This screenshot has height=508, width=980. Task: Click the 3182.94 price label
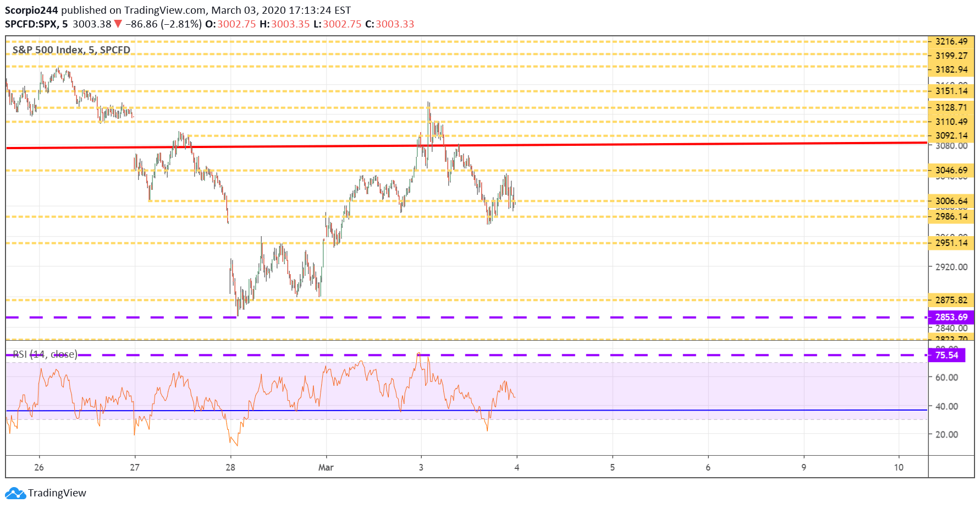coord(951,69)
